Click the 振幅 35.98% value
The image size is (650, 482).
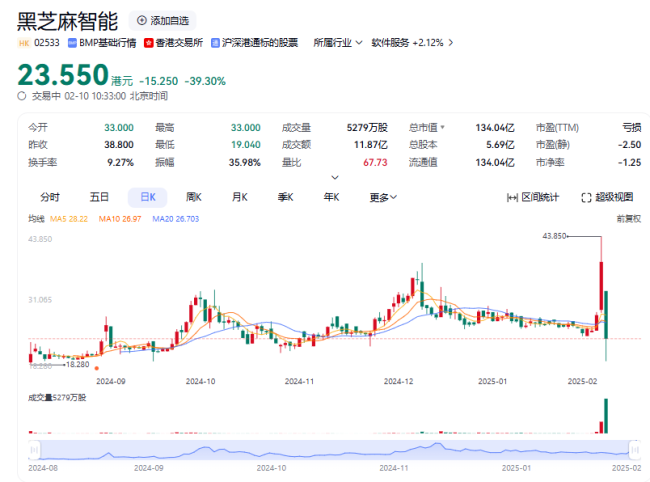(x=245, y=162)
